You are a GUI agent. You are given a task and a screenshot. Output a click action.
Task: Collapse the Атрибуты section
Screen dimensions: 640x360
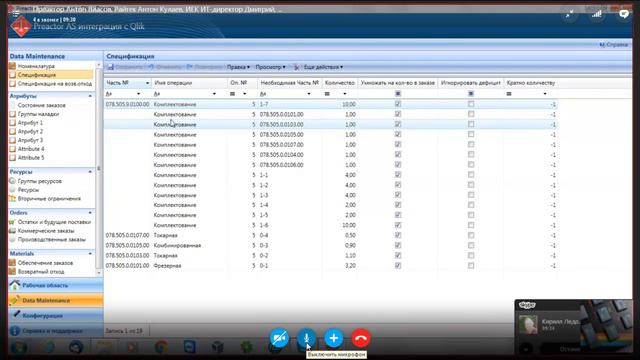(90, 96)
